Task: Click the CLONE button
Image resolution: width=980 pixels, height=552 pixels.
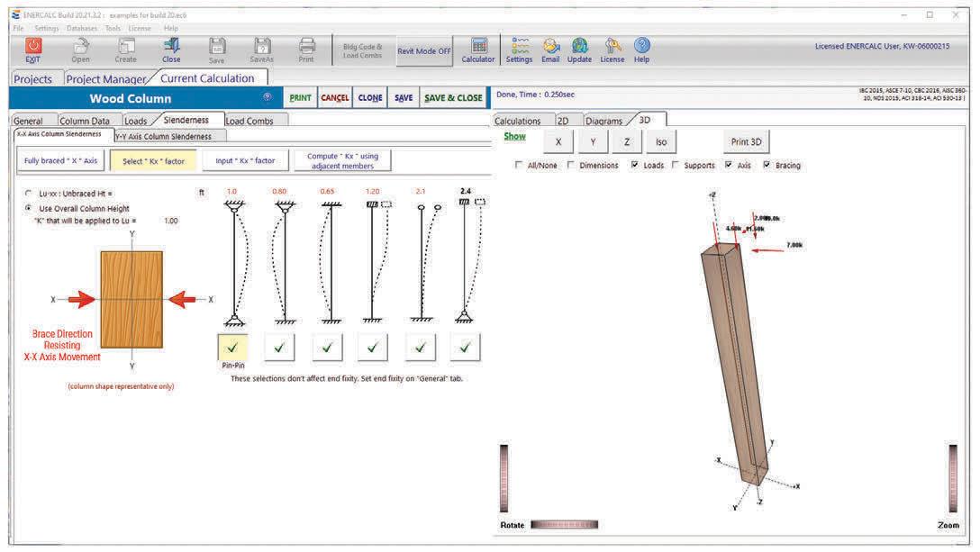Action: coord(370,98)
